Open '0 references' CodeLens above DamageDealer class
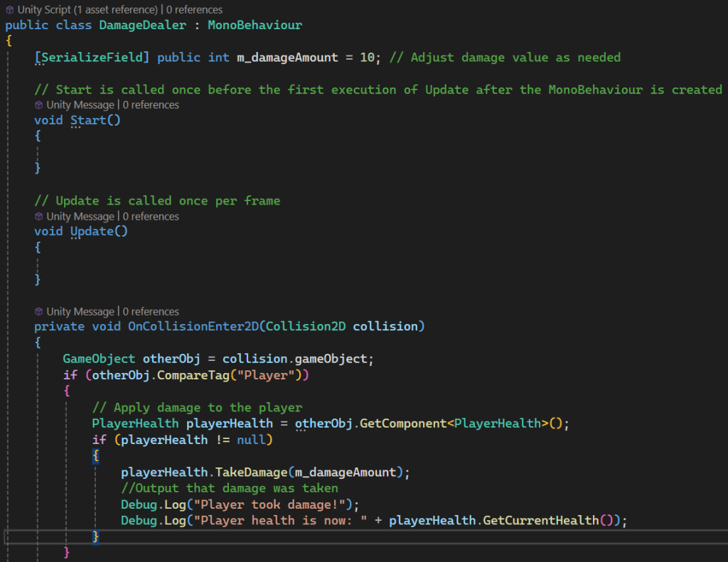The image size is (728, 562). click(x=195, y=10)
